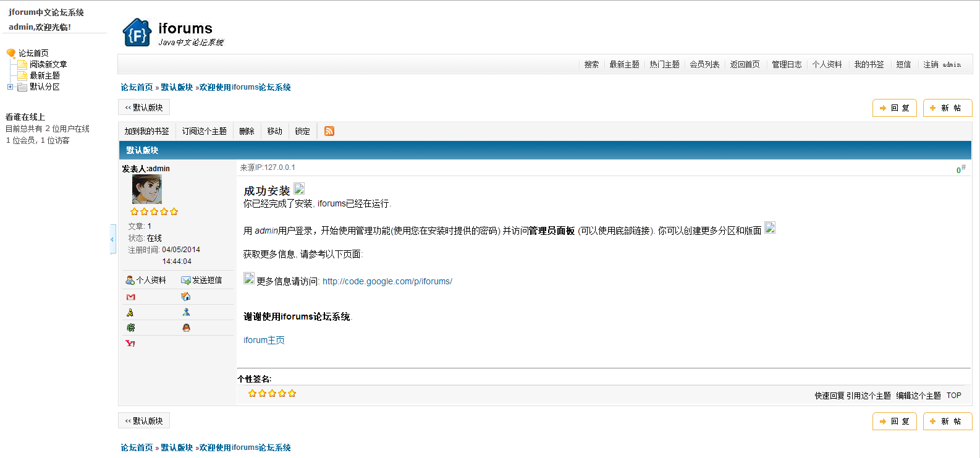Open the homepage house icon
980x458 pixels.
pyautogui.click(x=186, y=297)
